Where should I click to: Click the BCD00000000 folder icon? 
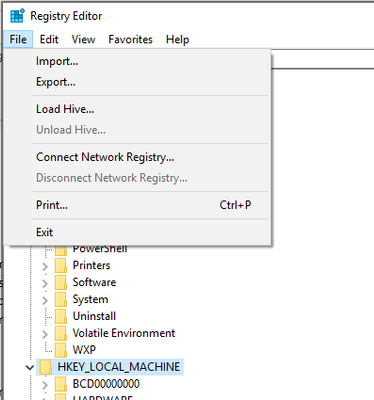[x=61, y=384]
